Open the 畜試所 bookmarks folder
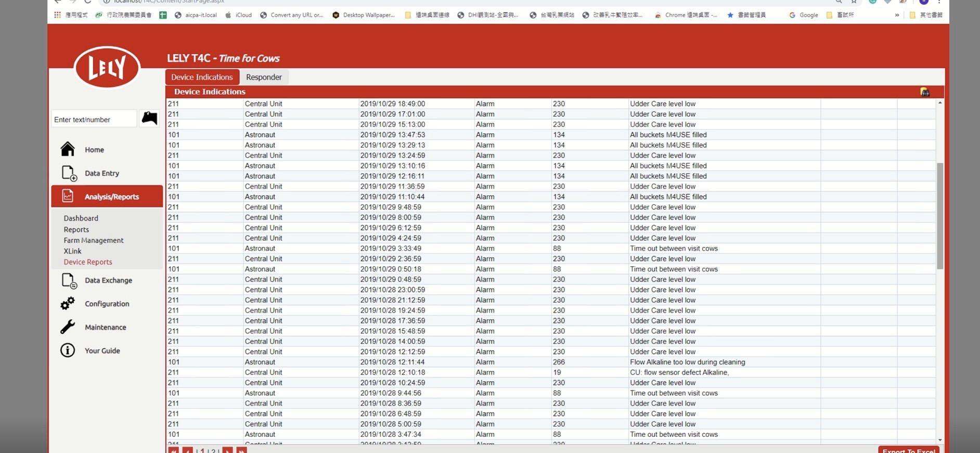Screen dimensions: 980x453 tap(840, 15)
